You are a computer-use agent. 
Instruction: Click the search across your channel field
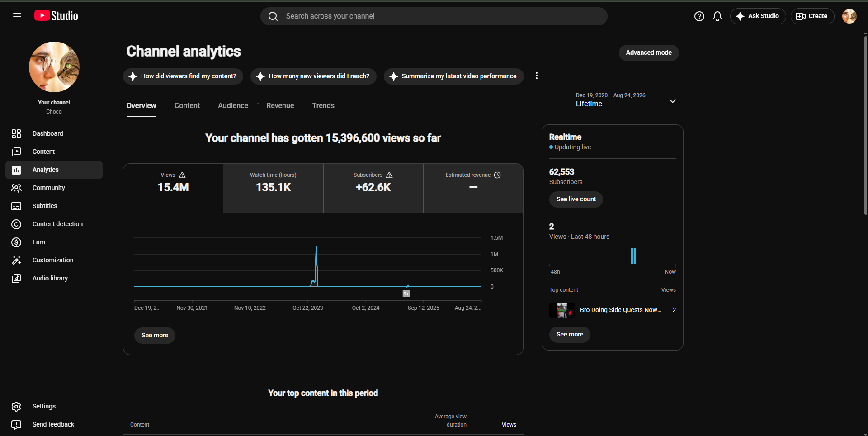point(434,16)
